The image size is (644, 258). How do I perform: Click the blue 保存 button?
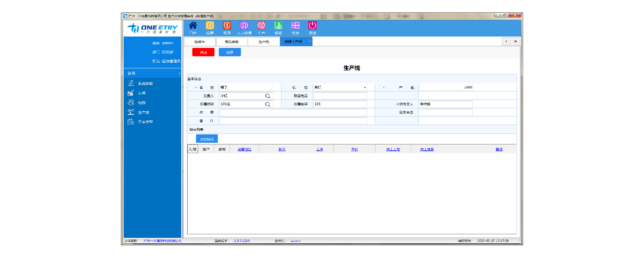coord(230,52)
